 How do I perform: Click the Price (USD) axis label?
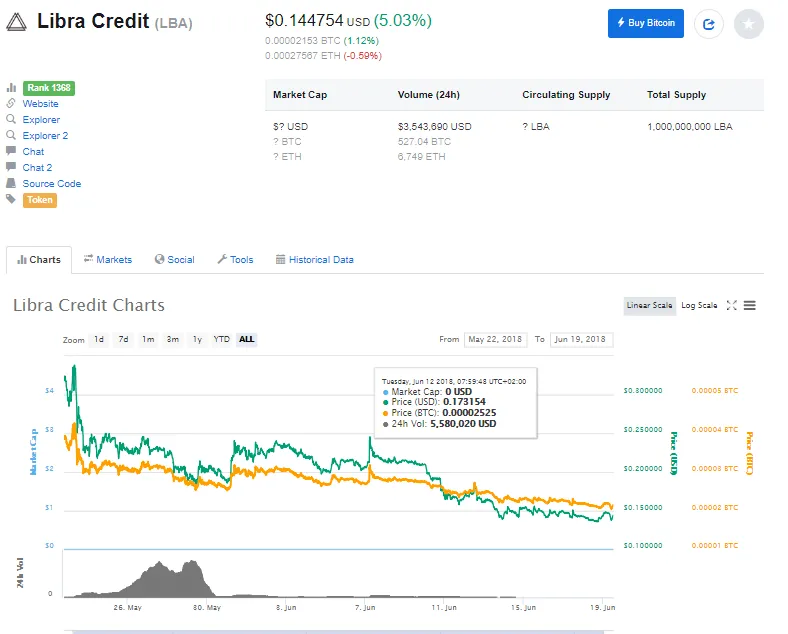[x=674, y=453]
